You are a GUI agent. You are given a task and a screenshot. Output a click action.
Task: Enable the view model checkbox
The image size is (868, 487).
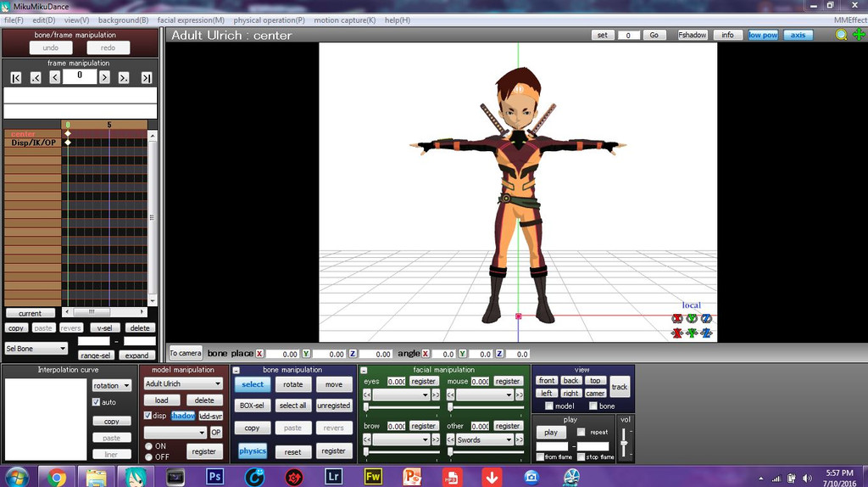click(549, 406)
